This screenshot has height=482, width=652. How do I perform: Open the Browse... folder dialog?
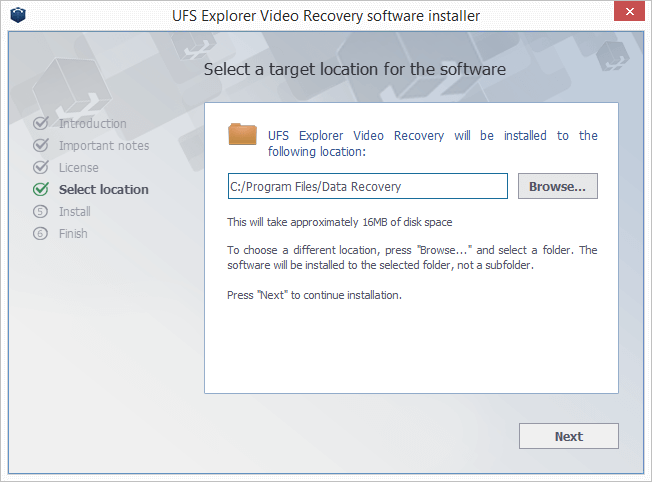[x=558, y=186]
